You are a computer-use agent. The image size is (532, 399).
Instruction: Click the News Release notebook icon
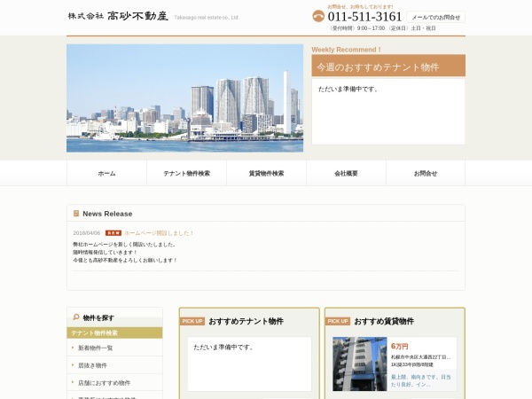tap(76, 214)
